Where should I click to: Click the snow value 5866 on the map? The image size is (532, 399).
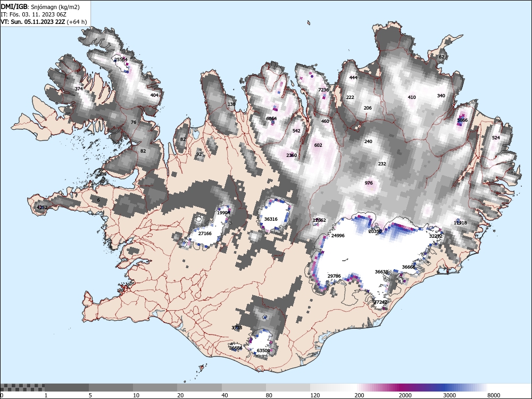[x=462, y=120]
